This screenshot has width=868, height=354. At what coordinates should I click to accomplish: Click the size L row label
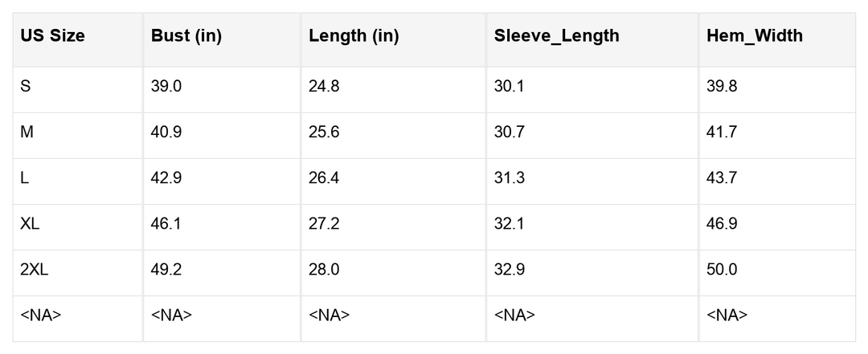25,178
